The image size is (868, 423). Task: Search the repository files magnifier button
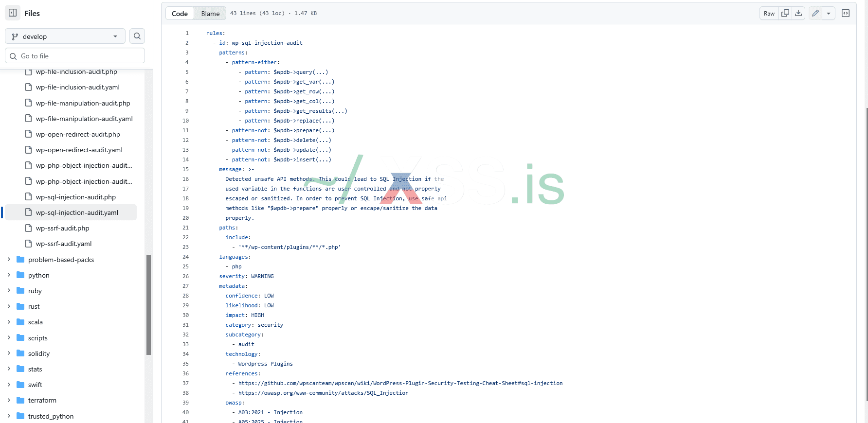[137, 36]
